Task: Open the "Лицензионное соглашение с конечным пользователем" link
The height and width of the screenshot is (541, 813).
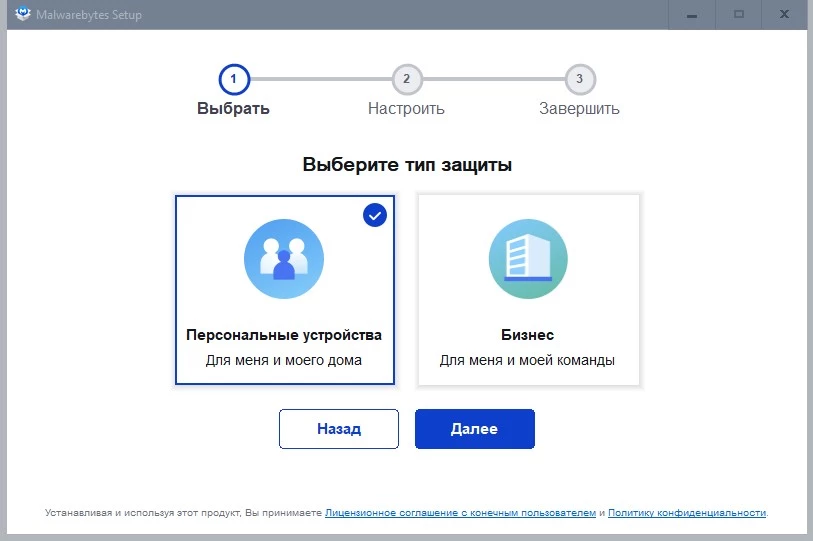Action: coord(460,513)
